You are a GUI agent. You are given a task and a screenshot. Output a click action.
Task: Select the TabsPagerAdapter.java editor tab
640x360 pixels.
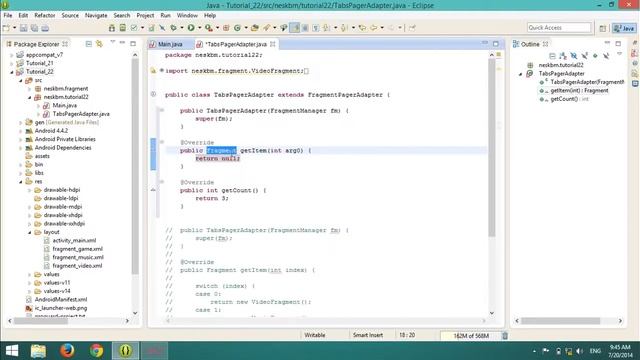pos(236,44)
